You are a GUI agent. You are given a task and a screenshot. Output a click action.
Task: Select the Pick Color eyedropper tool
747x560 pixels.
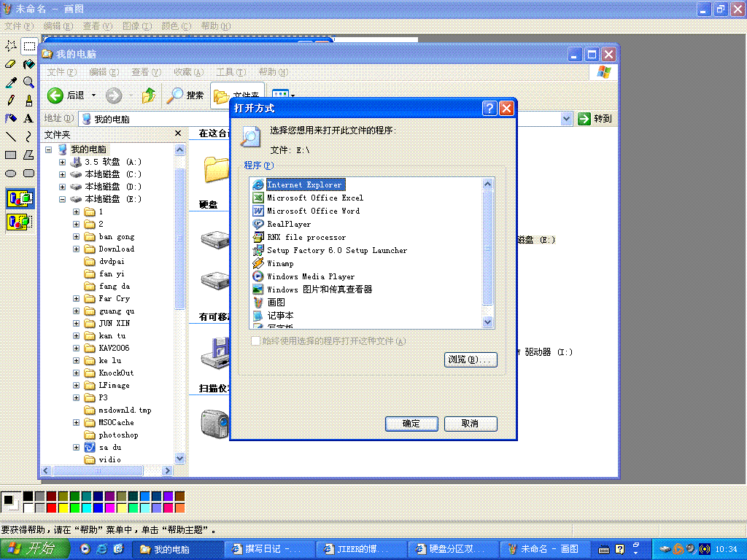click(x=10, y=83)
